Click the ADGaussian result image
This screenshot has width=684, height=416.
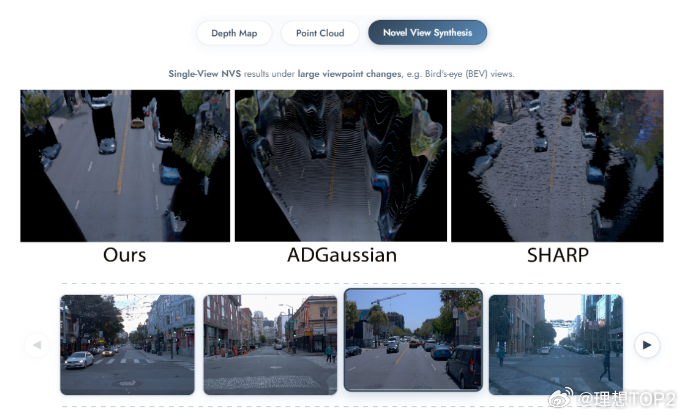(341, 166)
